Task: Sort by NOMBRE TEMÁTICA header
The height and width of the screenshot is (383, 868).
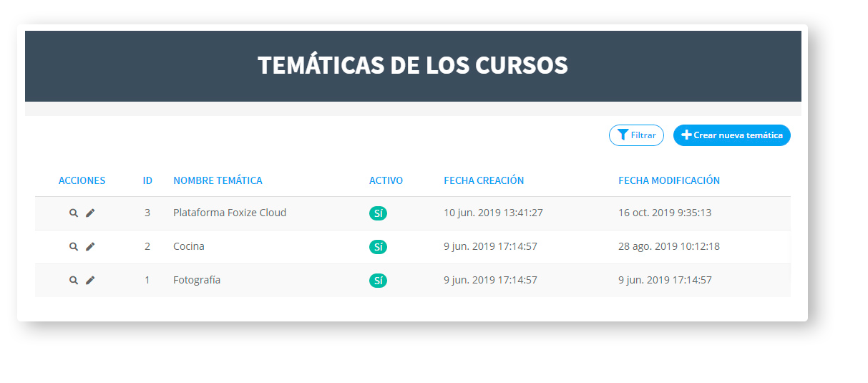Action: pos(218,180)
